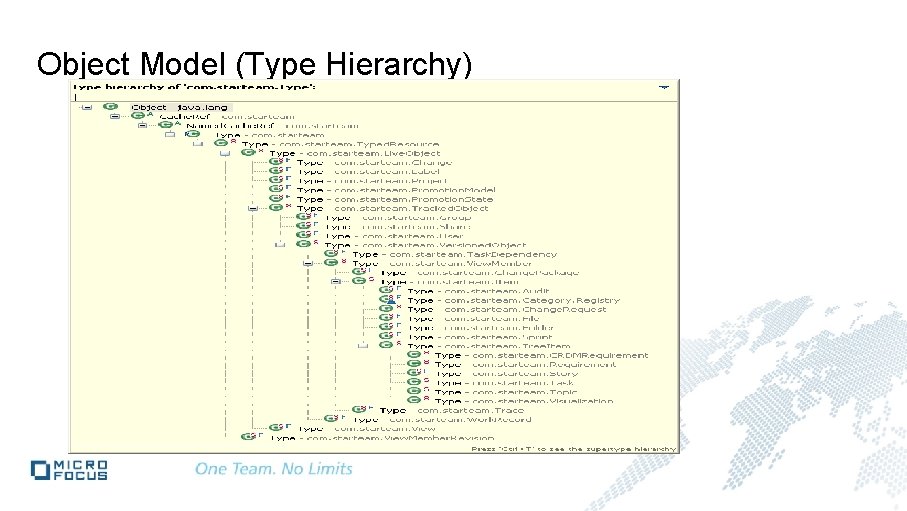Click the class icon beside com.starteam.User

(x=304, y=235)
